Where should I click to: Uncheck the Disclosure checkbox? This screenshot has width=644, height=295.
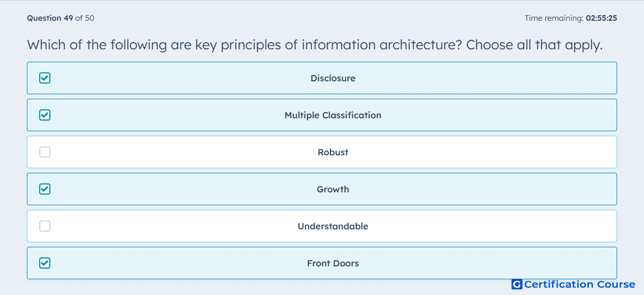[45, 78]
